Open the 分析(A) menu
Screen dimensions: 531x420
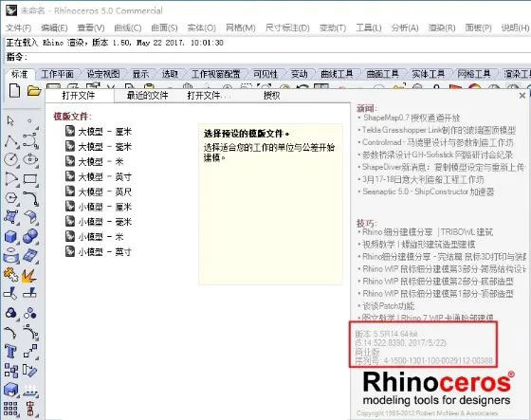(405, 27)
